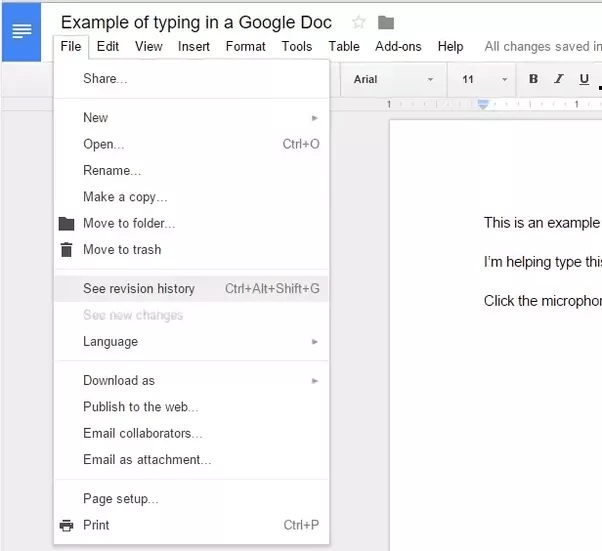This screenshot has width=602, height=551.
Task: Expand the Download as submenu
Action: (191, 381)
